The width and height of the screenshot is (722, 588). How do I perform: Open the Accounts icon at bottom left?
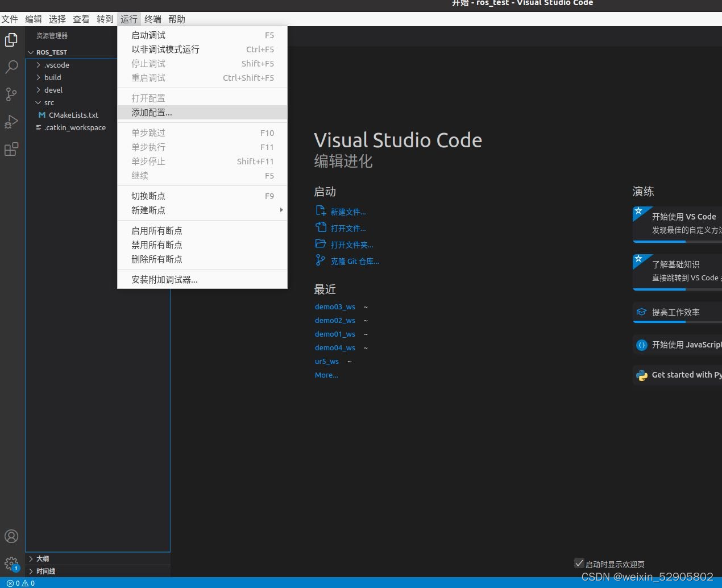(x=11, y=536)
